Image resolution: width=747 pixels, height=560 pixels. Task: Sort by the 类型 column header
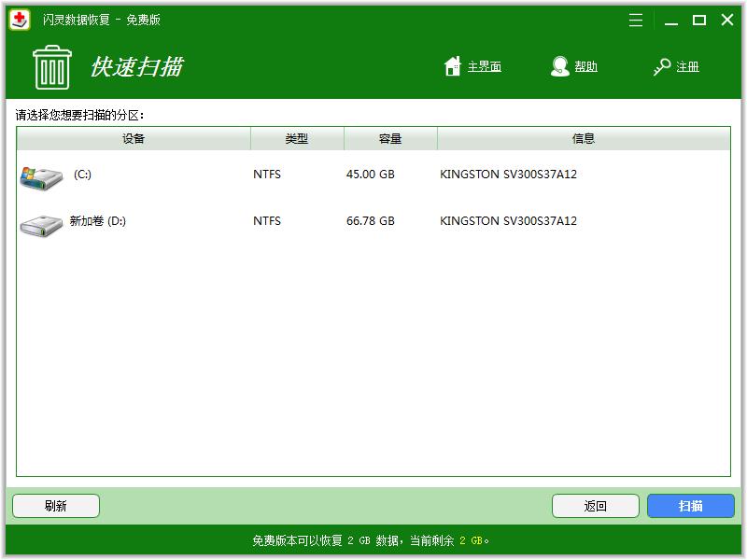point(297,139)
